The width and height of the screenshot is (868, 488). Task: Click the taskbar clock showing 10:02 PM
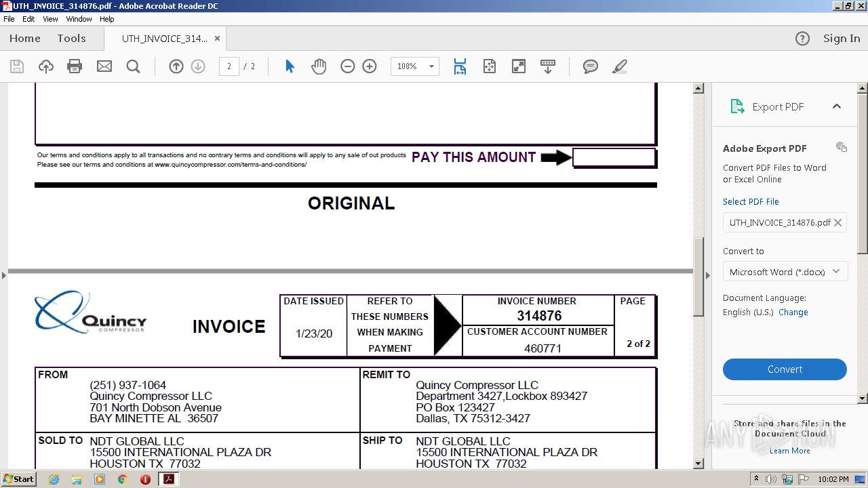[833, 479]
